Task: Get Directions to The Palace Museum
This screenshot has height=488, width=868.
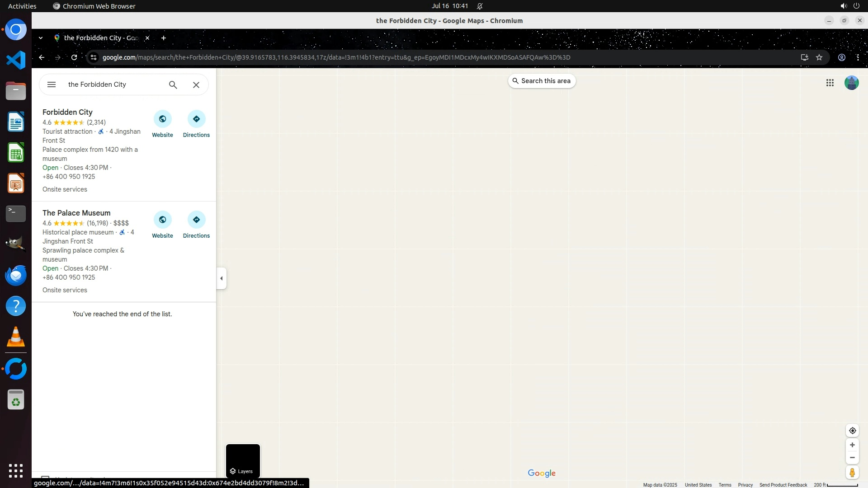Action: point(196,220)
